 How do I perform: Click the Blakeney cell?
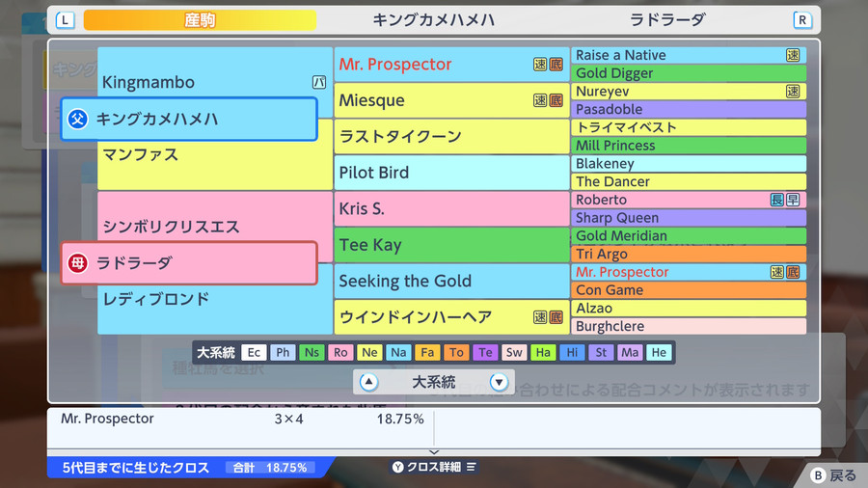pyautogui.click(x=689, y=164)
